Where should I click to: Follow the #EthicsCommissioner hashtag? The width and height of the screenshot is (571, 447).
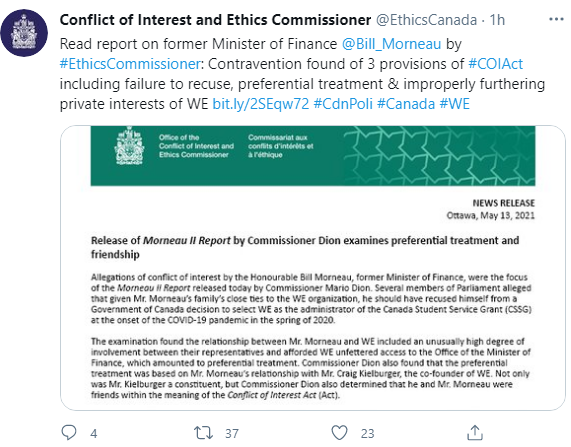pos(130,64)
